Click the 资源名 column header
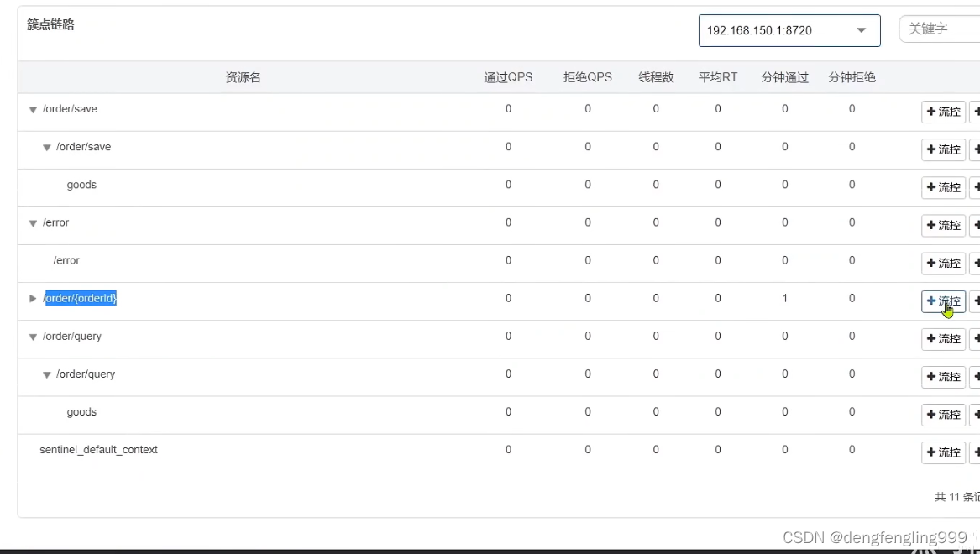 243,77
